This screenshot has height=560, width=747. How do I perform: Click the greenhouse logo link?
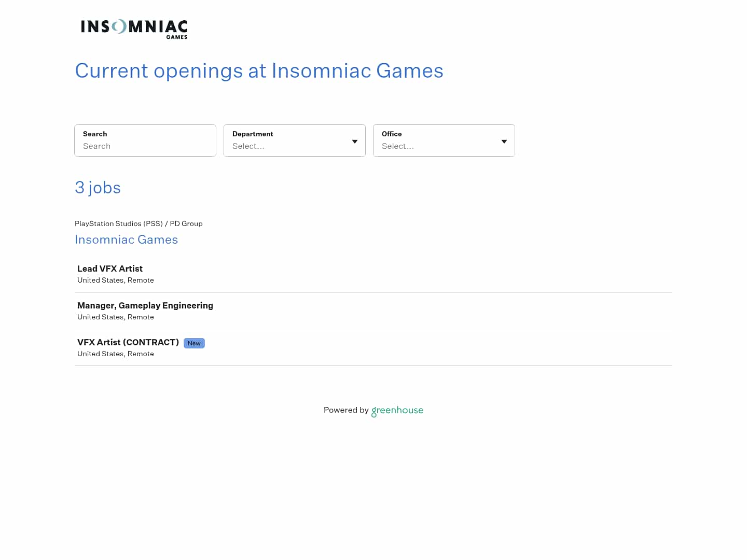(397, 411)
